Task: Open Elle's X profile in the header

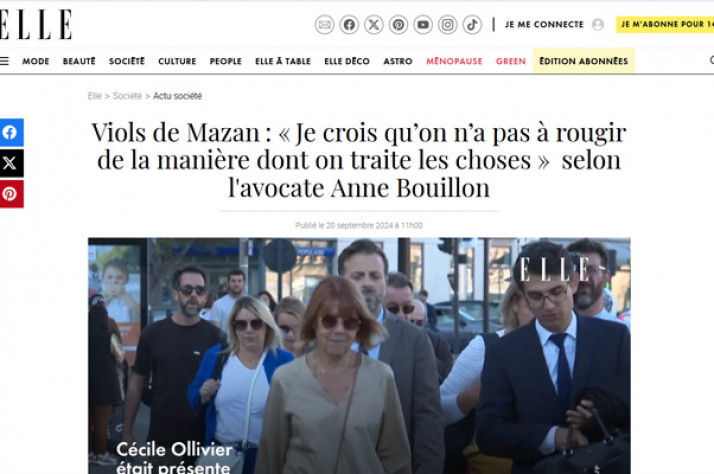Action: tap(373, 25)
